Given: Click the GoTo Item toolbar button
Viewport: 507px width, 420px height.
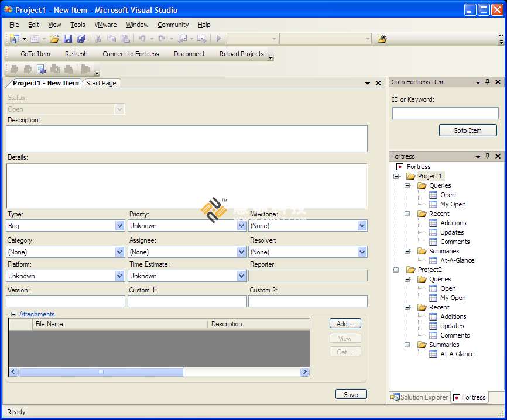Looking at the screenshot, I should (x=35, y=54).
